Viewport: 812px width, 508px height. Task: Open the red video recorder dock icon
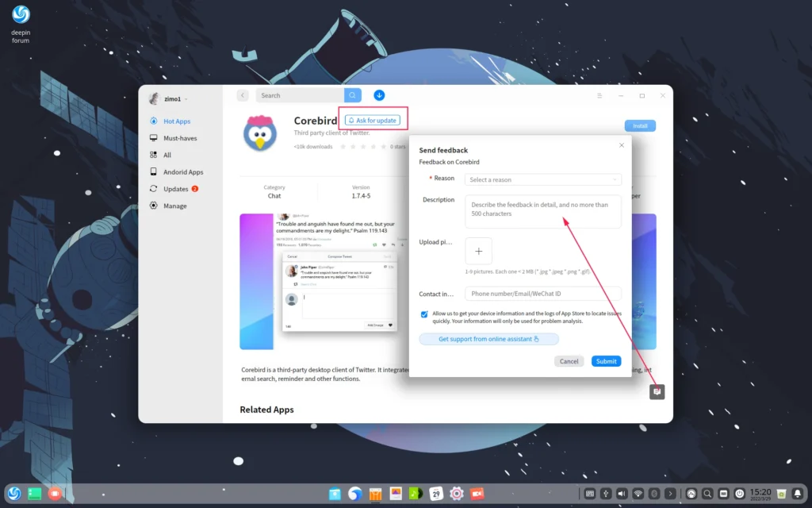(x=477, y=494)
